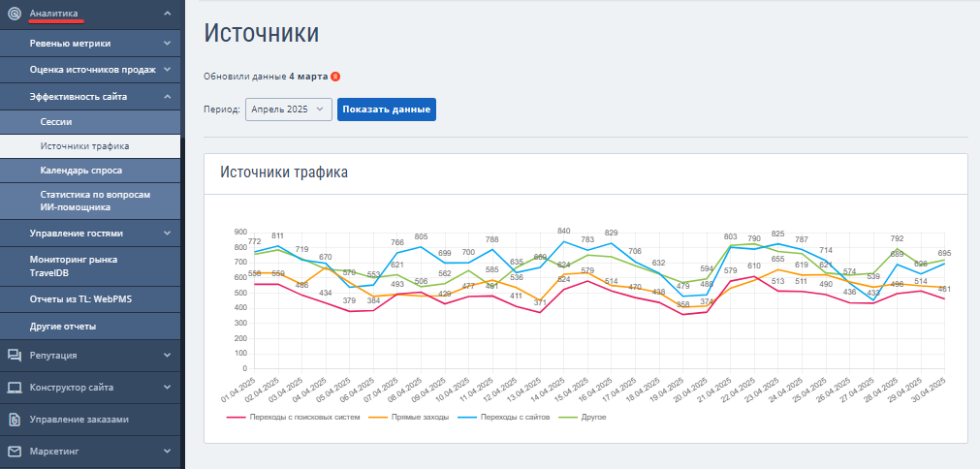Collapse the Эффективность сайта section
The height and width of the screenshot is (469, 980).
(90, 97)
